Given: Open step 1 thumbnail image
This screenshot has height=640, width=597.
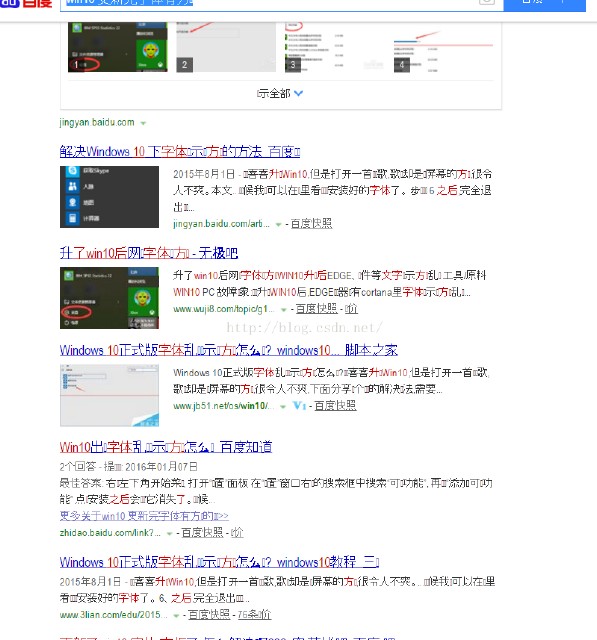Looking at the screenshot, I should tap(118, 47).
